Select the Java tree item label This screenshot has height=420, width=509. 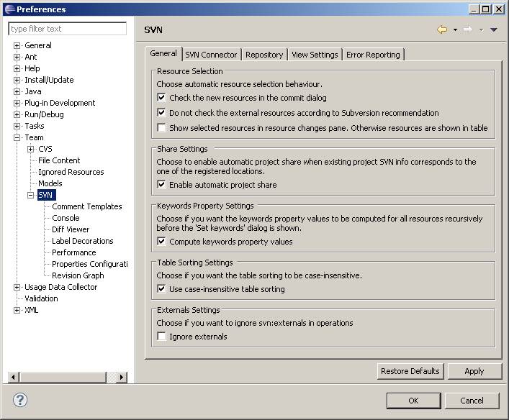click(x=33, y=91)
